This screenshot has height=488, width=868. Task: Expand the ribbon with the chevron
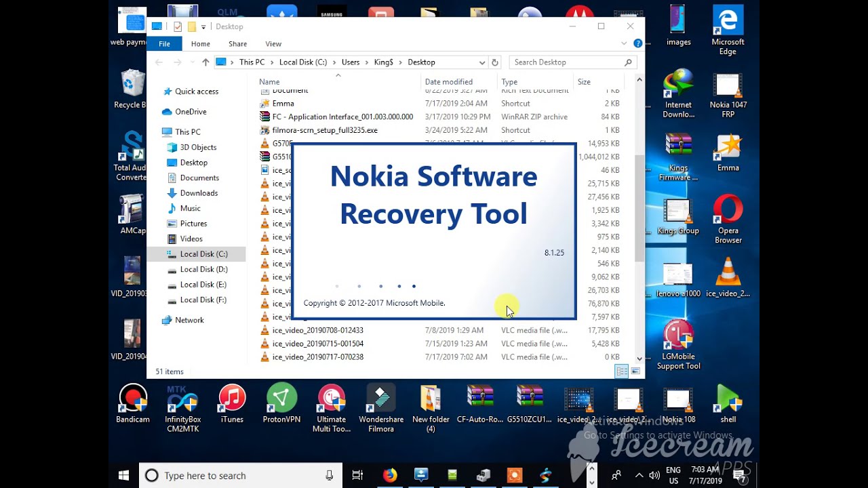pyautogui.click(x=625, y=43)
